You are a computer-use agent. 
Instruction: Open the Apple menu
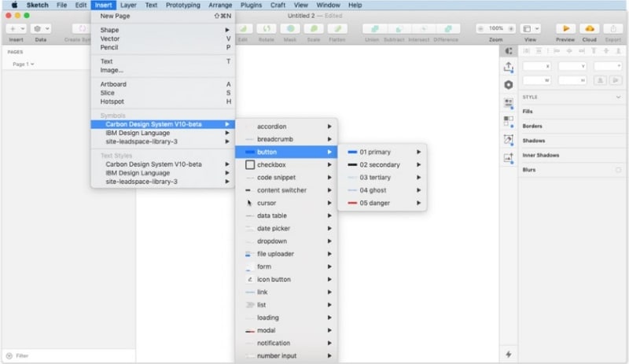tap(14, 5)
